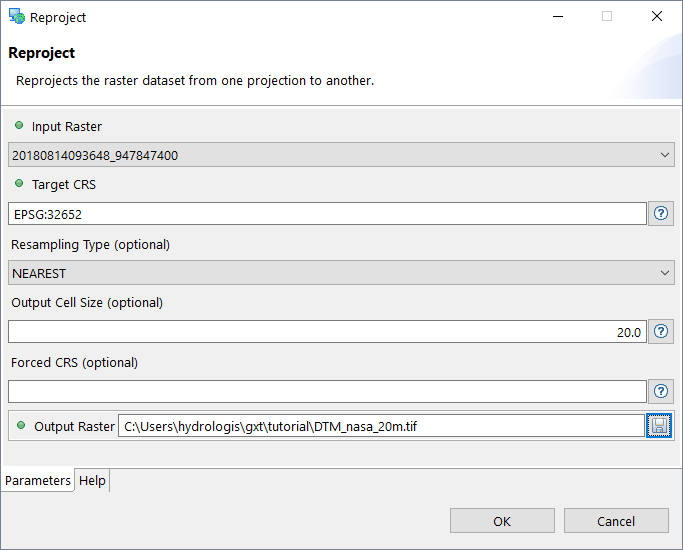Click the green indicator next to Target CRS
The image size is (683, 550).
click(19, 184)
